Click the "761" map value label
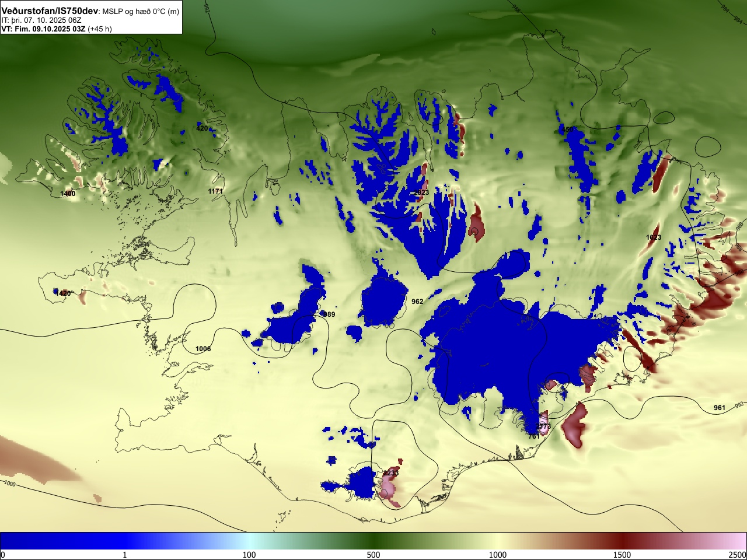 (x=534, y=436)
